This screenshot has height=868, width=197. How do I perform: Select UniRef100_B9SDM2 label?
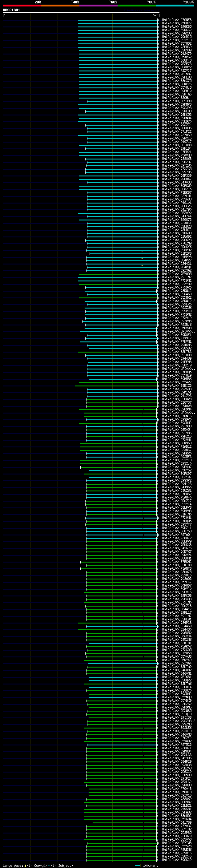(x=177, y=423)
